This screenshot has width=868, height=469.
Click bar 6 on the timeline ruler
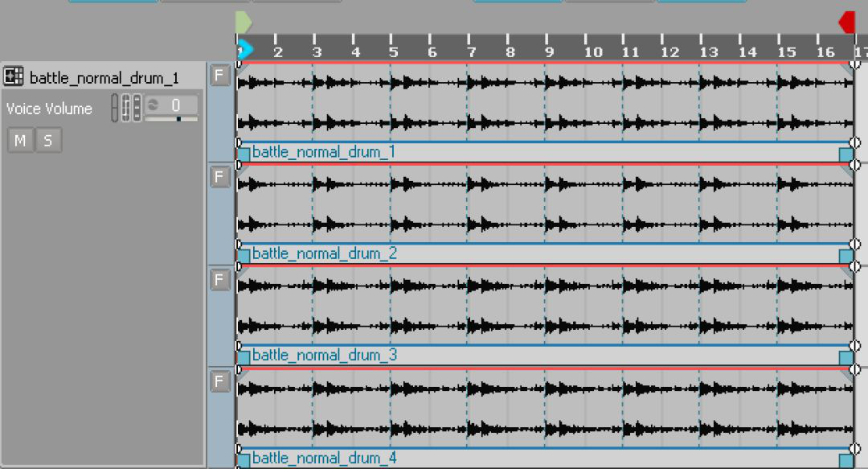click(432, 52)
